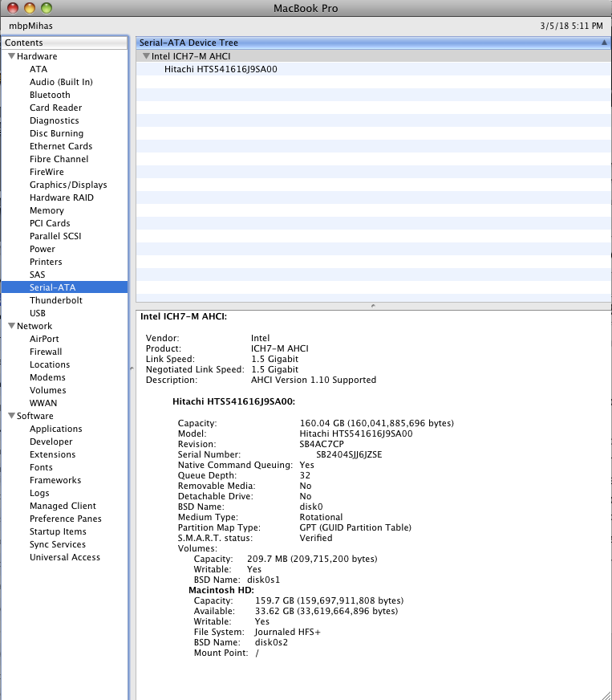Select Hitachi HTS541616J9SA00 in device tree
The width and height of the screenshot is (612, 700).
click(221, 69)
